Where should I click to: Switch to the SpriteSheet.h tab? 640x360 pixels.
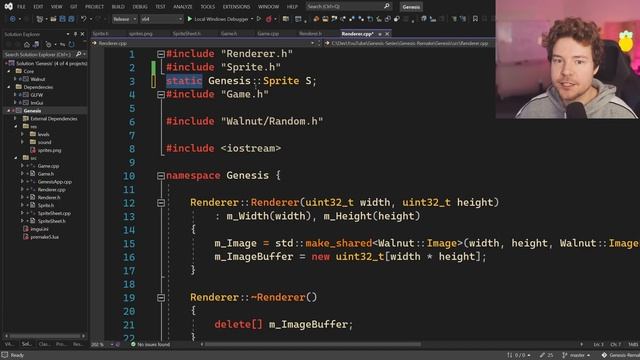click(187, 33)
